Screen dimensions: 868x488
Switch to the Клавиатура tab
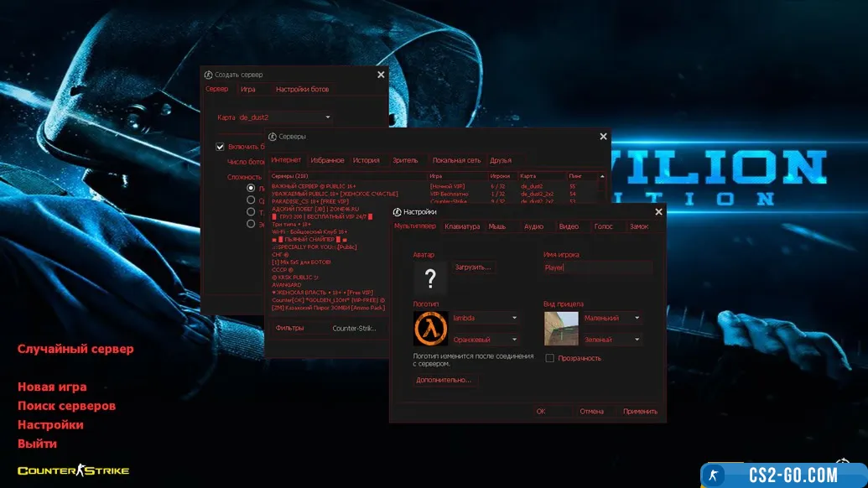462,226
